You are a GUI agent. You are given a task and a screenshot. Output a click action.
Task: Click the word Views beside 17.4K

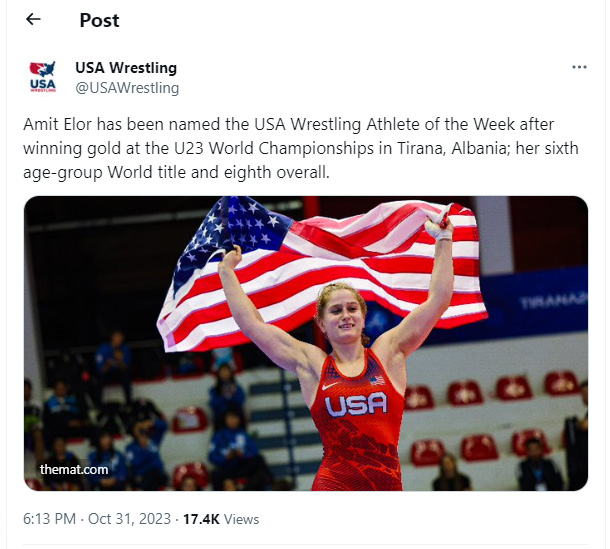[x=242, y=519]
